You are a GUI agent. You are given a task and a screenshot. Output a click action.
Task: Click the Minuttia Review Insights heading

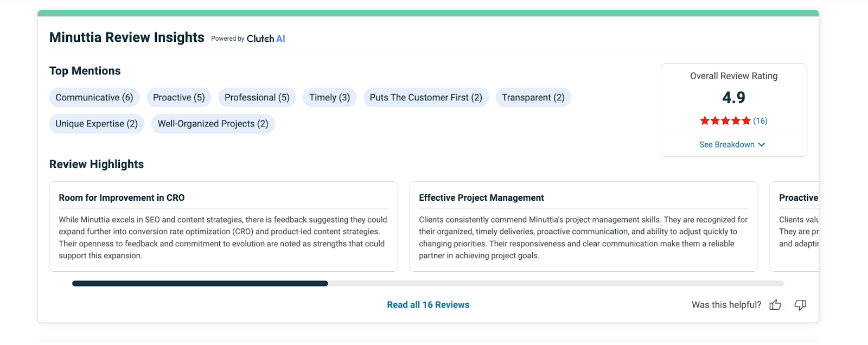click(x=127, y=37)
